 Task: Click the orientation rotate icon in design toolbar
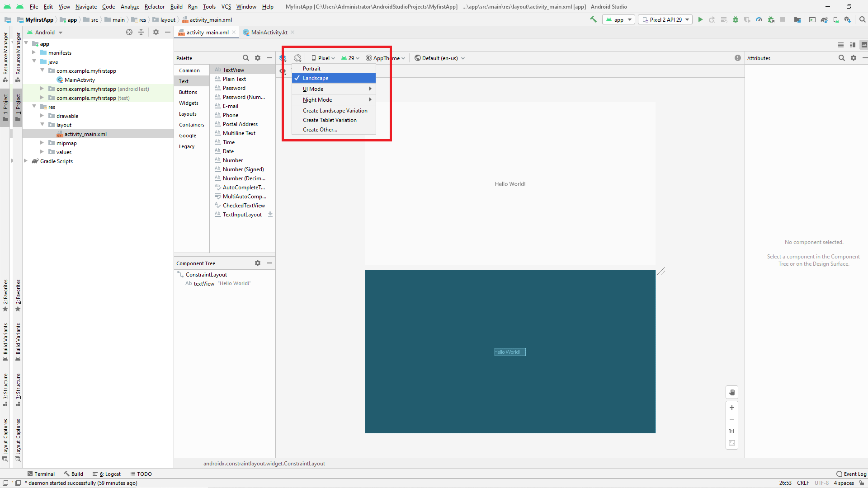(x=297, y=58)
